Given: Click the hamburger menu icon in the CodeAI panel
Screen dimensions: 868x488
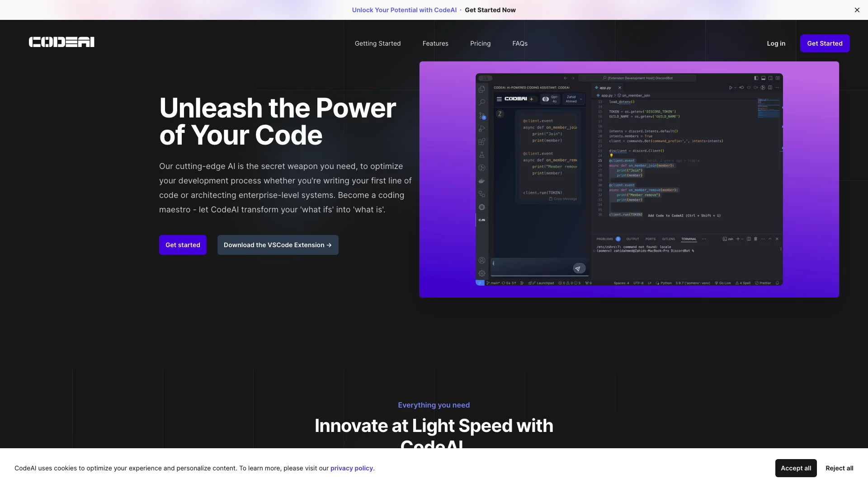Looking at the screenshot, I should tap(499, 99).
